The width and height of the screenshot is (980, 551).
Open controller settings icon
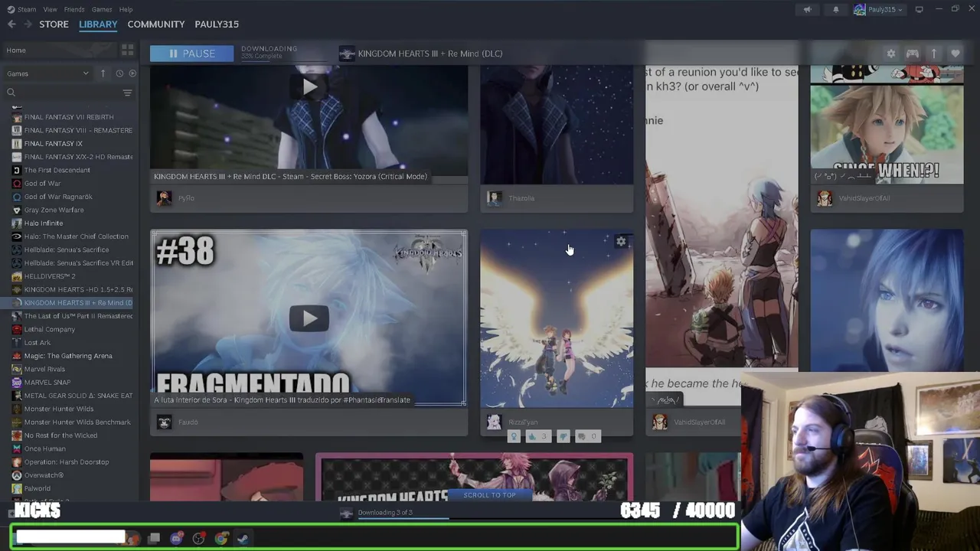[x=912, y=54]
